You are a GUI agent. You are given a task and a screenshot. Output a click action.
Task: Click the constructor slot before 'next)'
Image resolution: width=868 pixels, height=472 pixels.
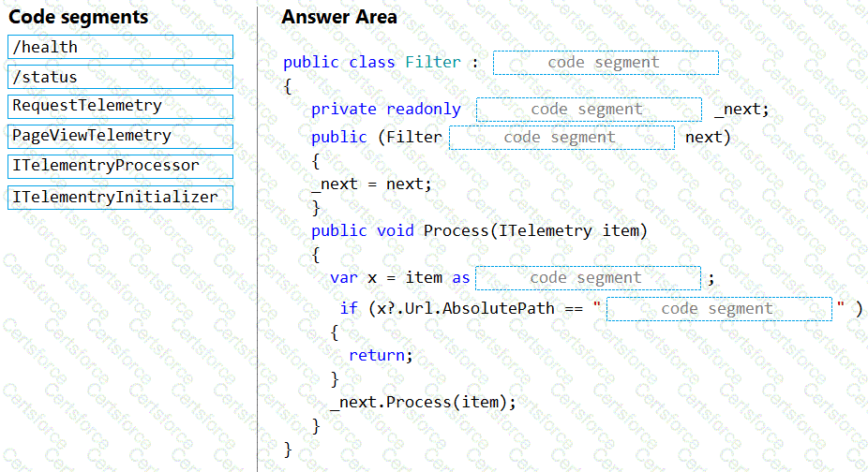tap(561, 138)
